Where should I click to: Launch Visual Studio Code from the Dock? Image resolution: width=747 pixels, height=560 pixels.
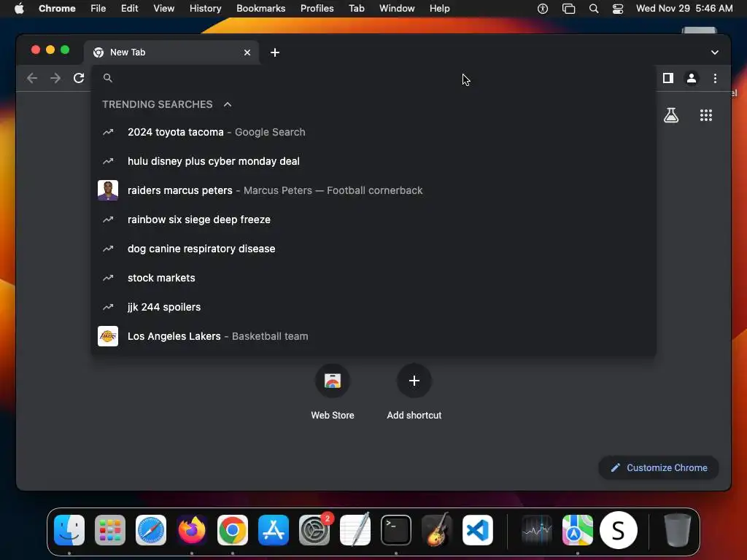(x=478, y=530)
